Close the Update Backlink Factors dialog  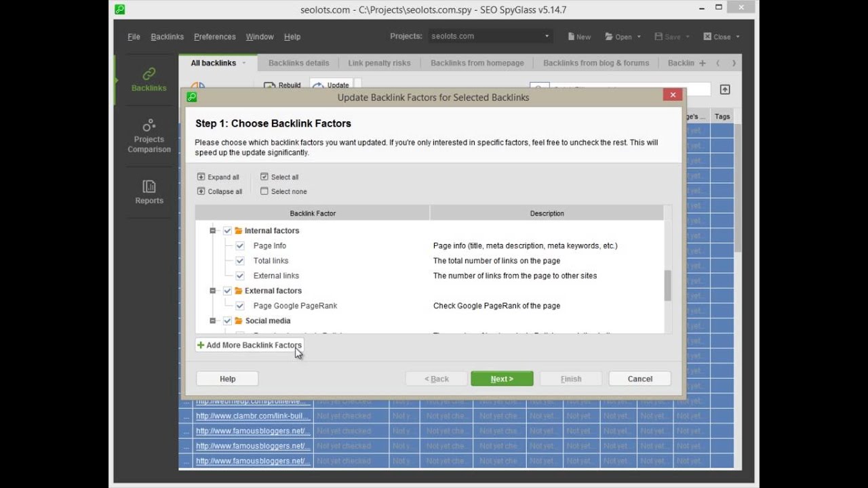673,95
